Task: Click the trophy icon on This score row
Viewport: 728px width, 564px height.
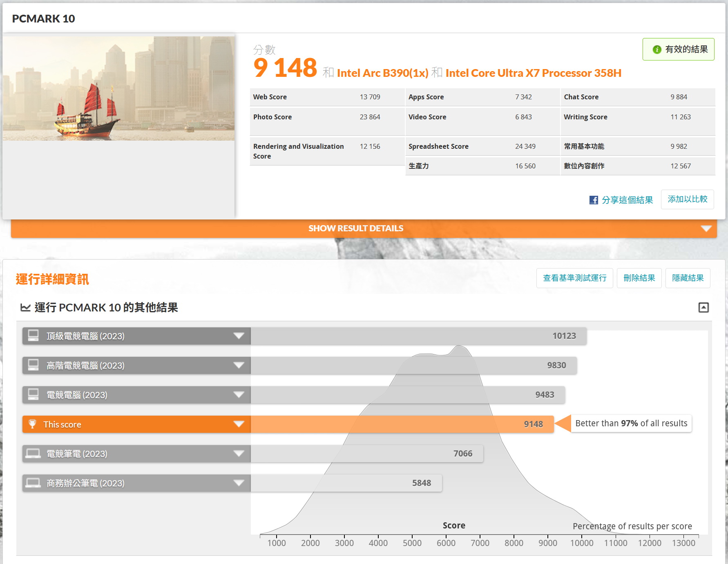Action: 33,424
